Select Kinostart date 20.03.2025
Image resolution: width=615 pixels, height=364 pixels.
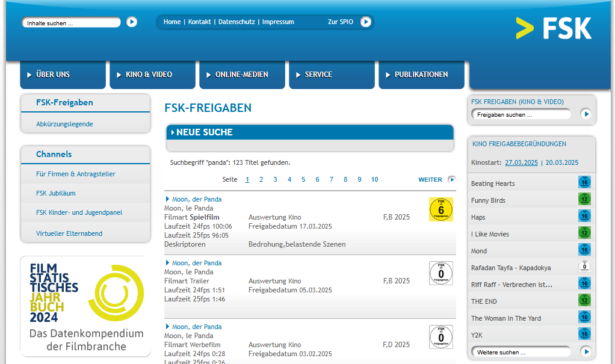pyautogui.click(x=562, y=162)
